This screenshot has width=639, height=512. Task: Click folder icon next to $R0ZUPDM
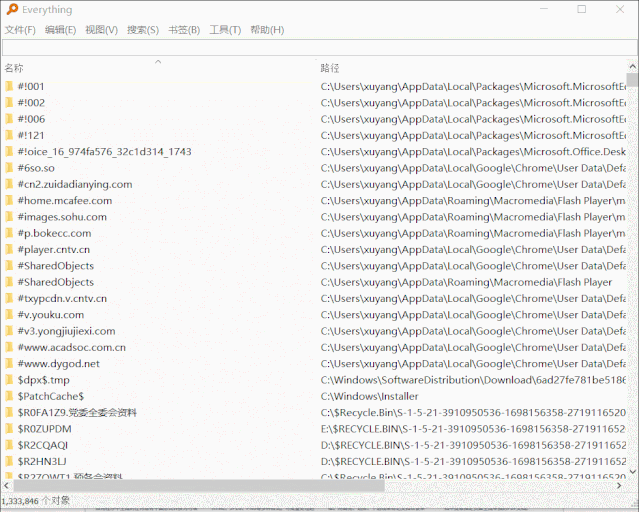[9, 429]
